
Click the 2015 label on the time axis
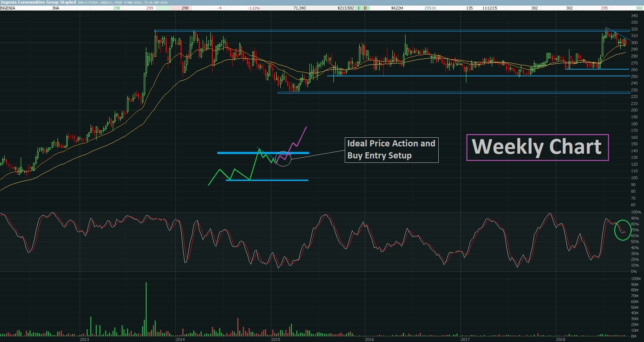(x=276, y=339)
